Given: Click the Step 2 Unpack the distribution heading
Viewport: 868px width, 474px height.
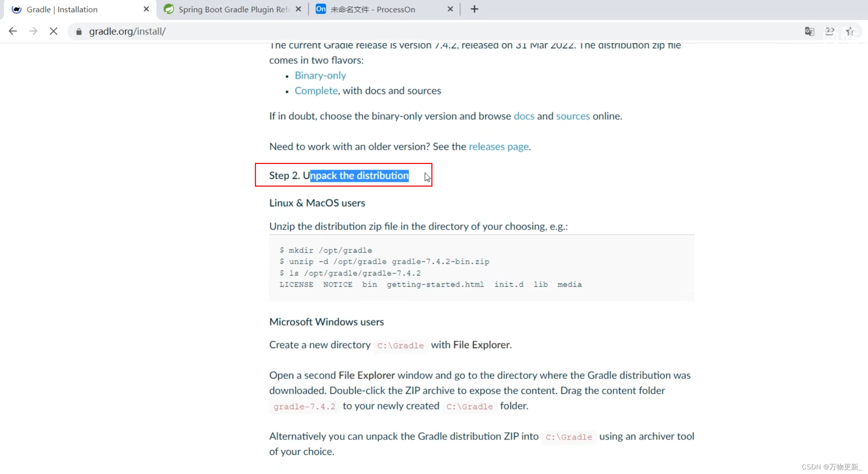Looking at the screenshot, I should click(x=339, y=176).
